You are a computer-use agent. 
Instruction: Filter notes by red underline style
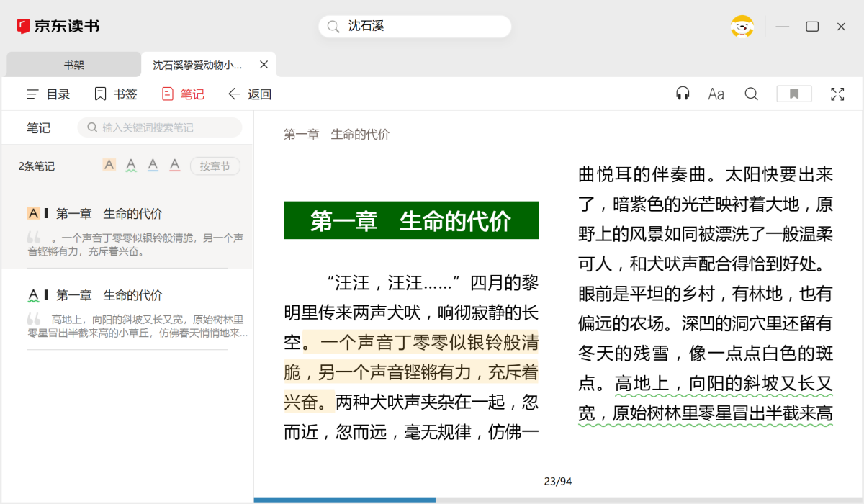pyautogui.click(x=174, y=166)
